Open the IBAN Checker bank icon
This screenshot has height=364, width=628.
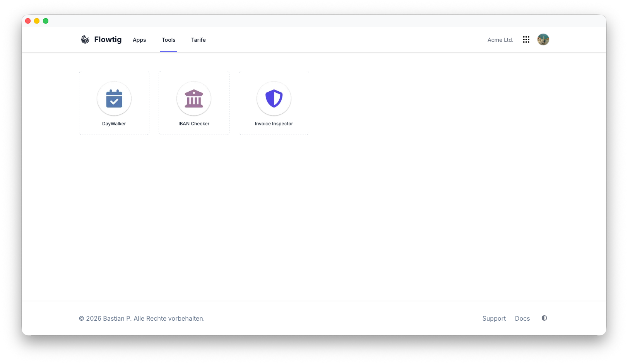pyautogui.click(x=194, y=99)
